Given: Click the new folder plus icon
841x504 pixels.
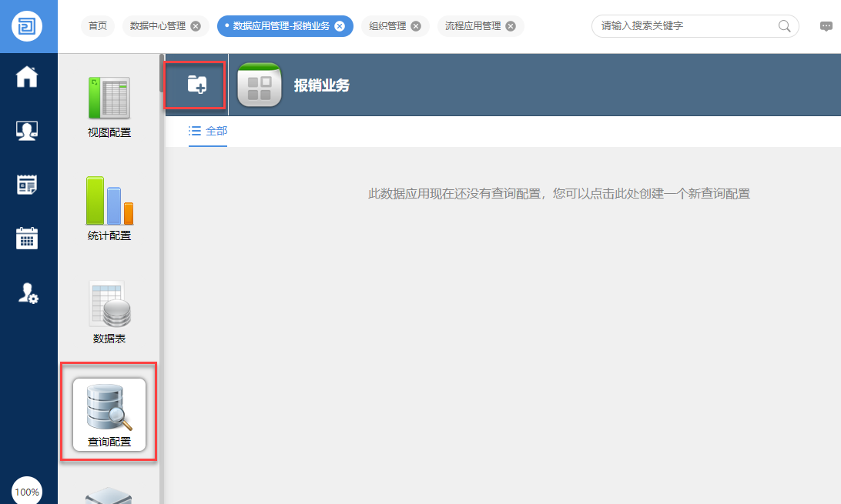Looking at the screenshot, I should [x=196, y=85].
